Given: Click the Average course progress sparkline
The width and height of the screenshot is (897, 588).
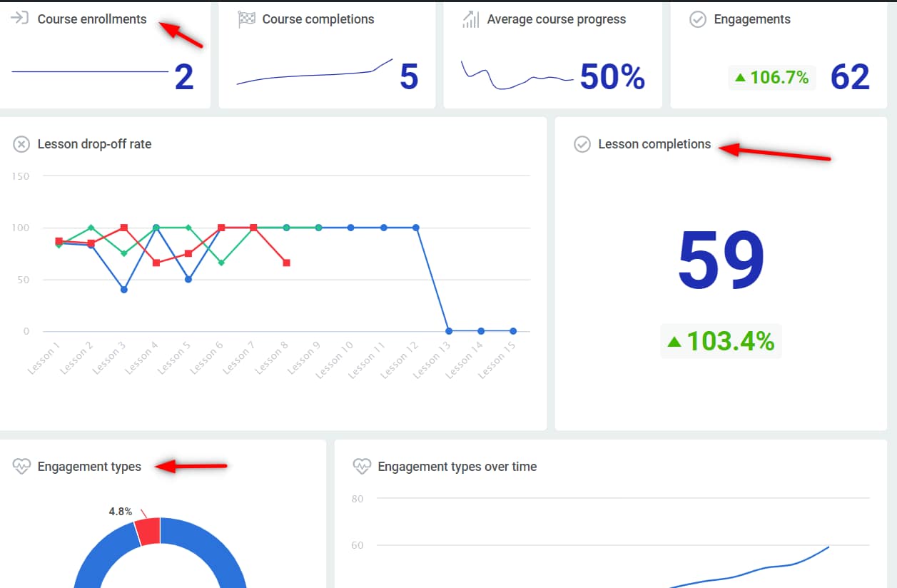Looking at the screenshot, I should tap(517, 75).
